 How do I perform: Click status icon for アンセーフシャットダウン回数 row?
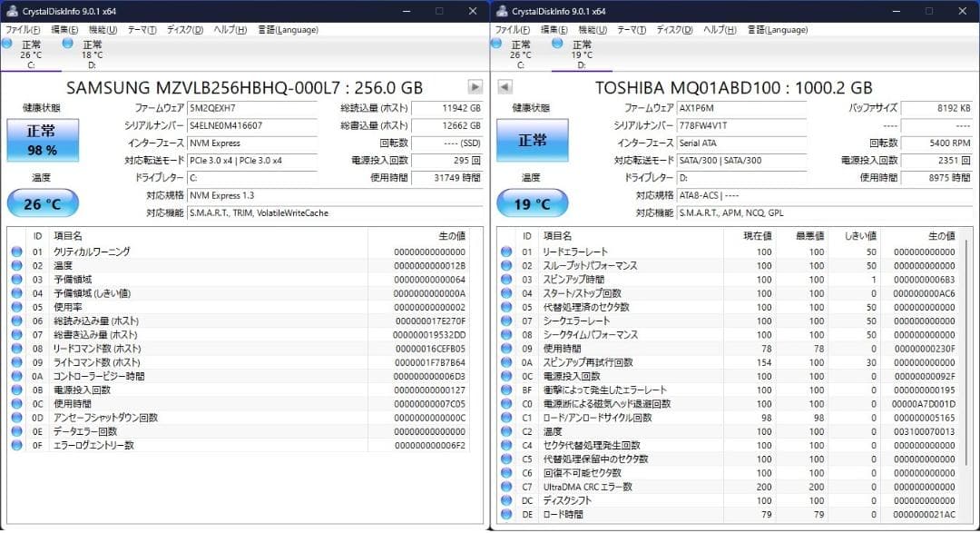[17, 418]
